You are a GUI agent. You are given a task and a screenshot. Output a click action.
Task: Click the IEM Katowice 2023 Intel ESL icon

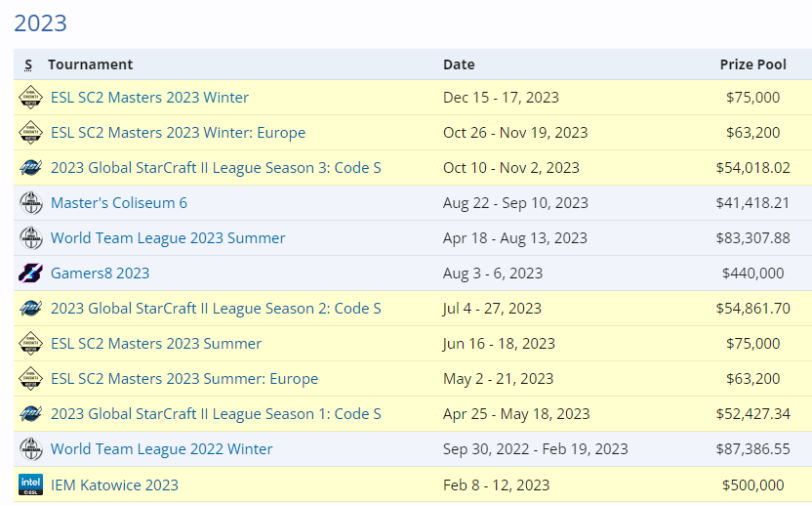pos(30,484)
